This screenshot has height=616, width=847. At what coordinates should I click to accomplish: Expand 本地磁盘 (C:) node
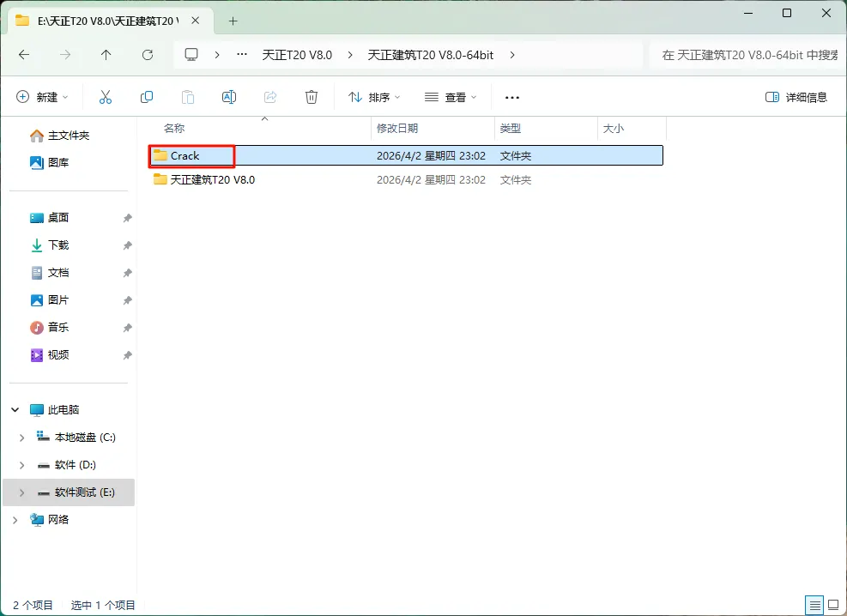21,438
